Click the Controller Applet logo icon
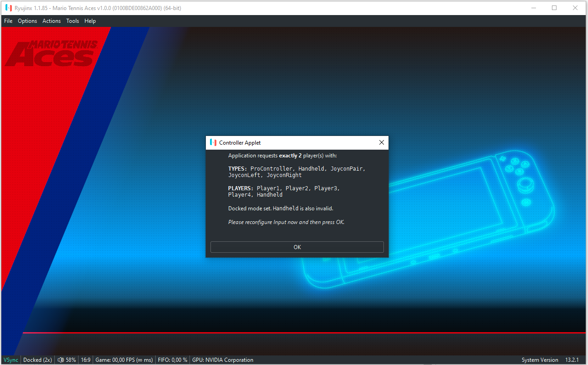The image size is (588, 365). (213, 143)
